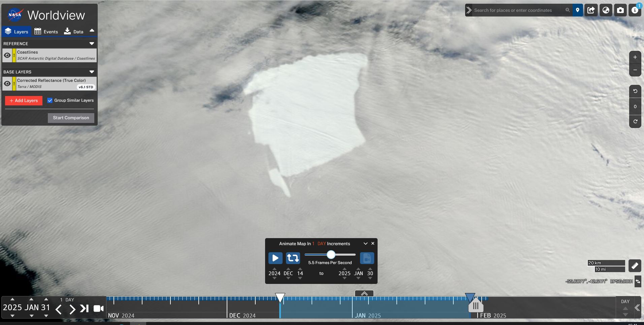644x325 pixels.
Task: Open the information icon with notification badge
Action: (635, 10)
